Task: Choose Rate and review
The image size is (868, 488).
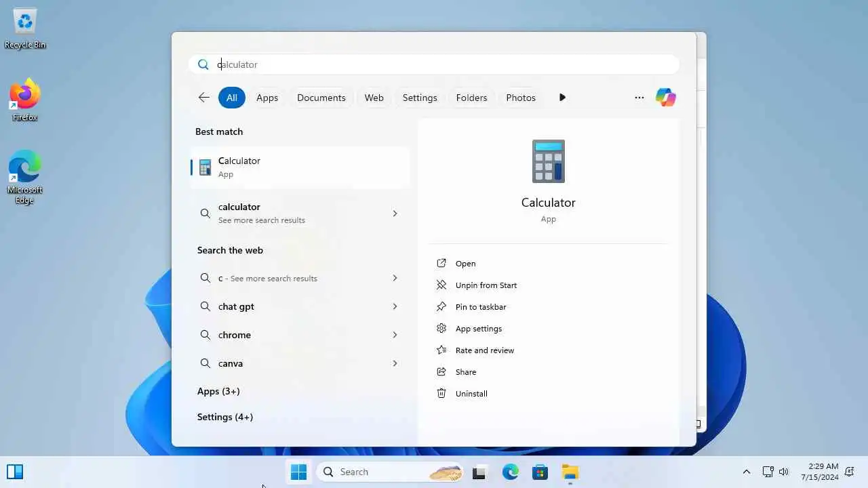Action: [485, 350]
